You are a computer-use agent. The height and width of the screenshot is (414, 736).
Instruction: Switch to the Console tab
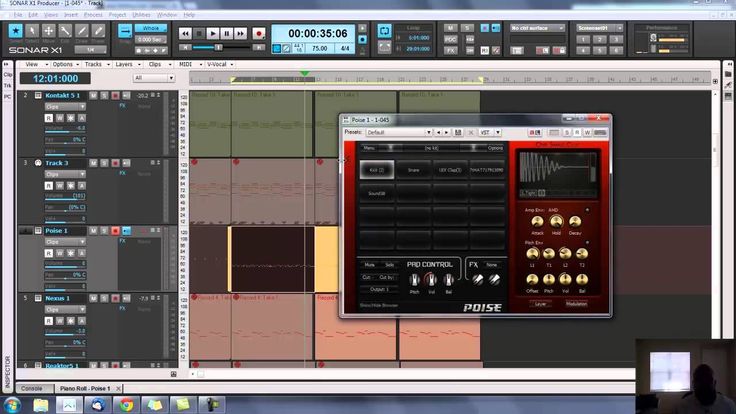click(31, 389)
